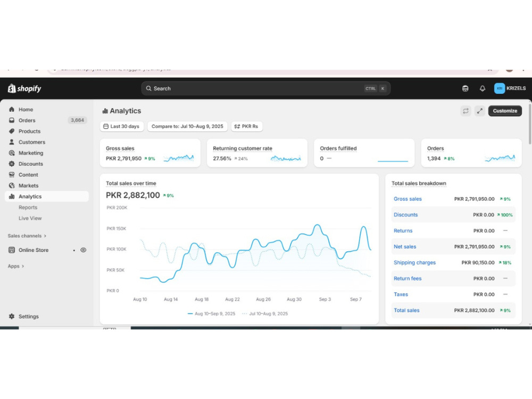Image resolution: width=532 pixels, height=399 pixels.
Task: Open the Returning customer rate card
Action: coord(257,153)
